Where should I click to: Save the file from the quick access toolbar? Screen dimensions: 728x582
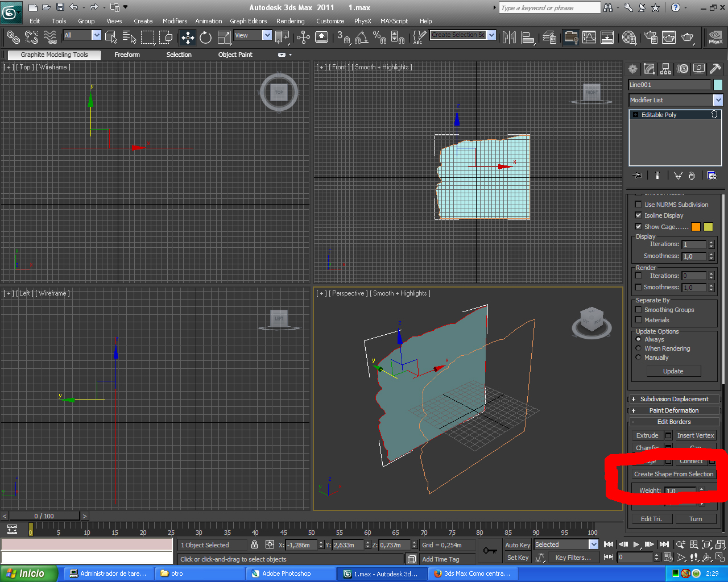tap(60, 7)
